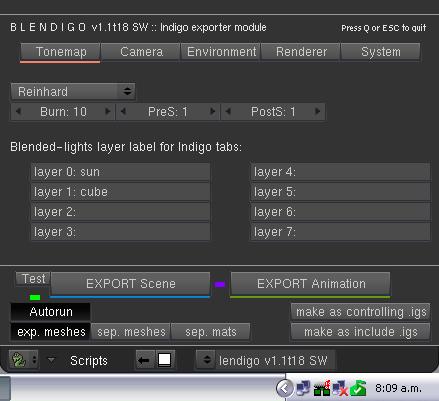Viewport: 439px width, 401px height.
Task: Enable sep. mats option
Action: point(211,332)
